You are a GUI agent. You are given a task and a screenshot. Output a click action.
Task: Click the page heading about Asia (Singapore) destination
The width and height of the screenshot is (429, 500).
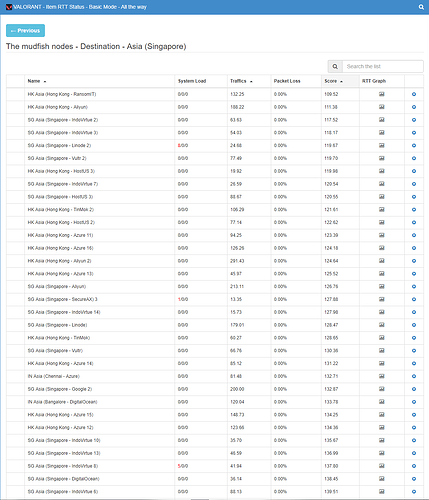point(96,46)
